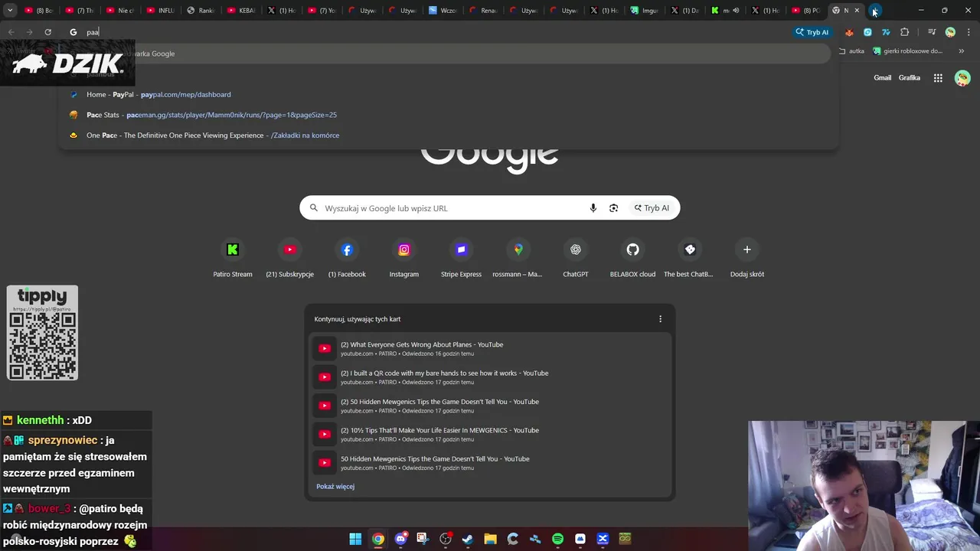Viewport: 980px width, 551px height.
Task: Open Steam from the taskbar
Action: tap(468, 539)
